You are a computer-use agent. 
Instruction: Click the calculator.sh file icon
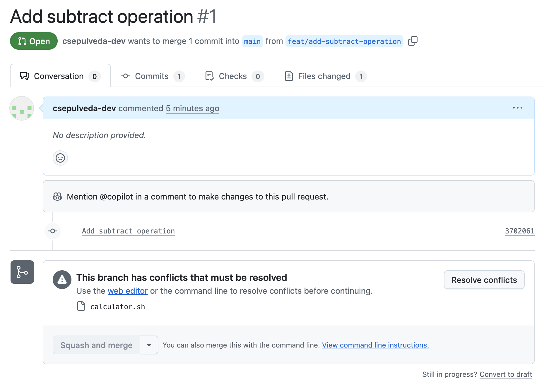click(x=81, y=306)
